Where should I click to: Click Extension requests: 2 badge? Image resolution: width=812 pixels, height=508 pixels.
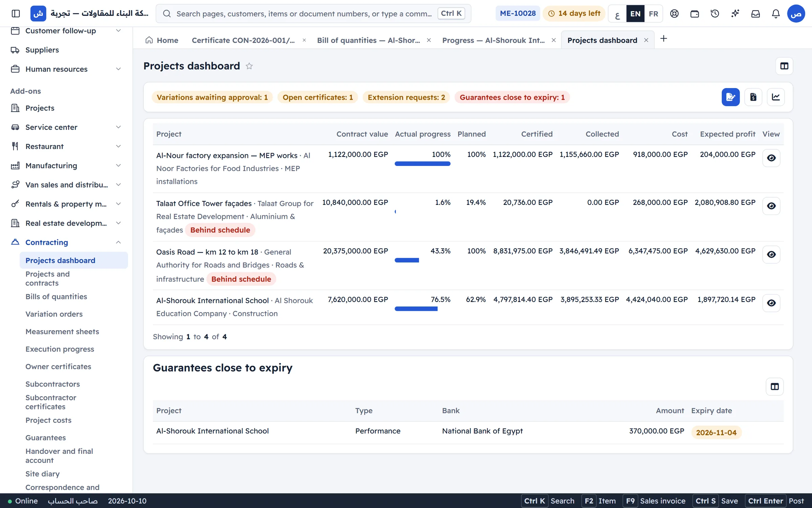point(406,97)
